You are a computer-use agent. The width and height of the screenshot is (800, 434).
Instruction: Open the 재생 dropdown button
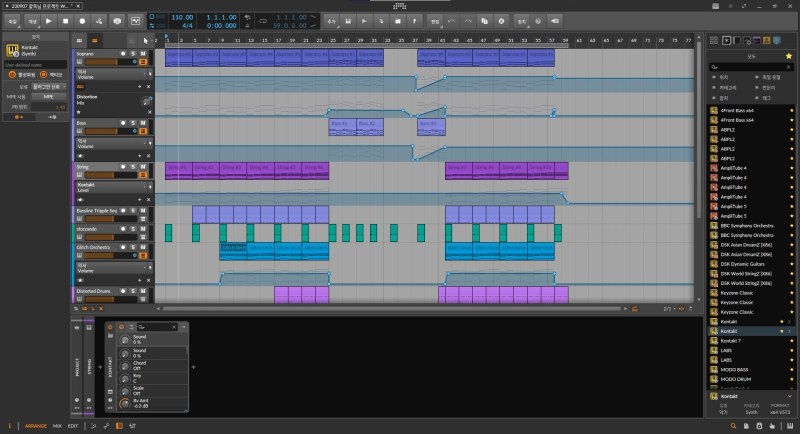32,20
